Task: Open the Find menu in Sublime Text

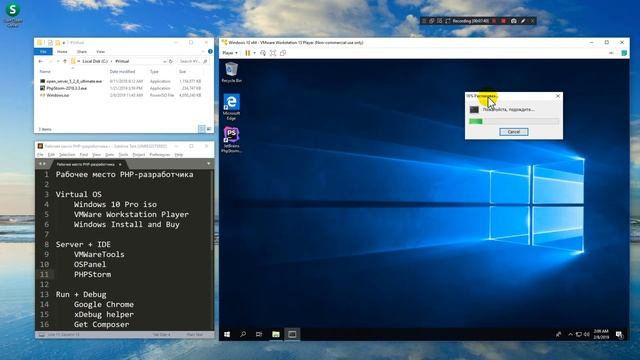Action: coord(84,155)
